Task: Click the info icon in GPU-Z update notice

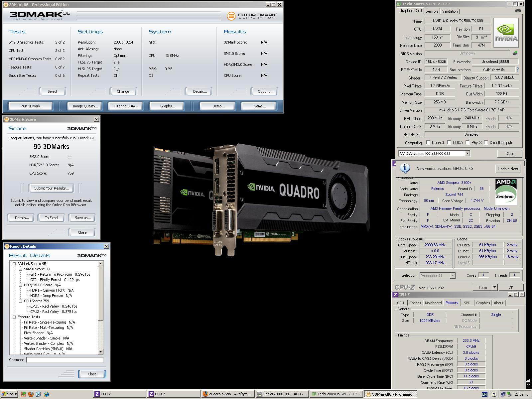Action: click(405, 168)
